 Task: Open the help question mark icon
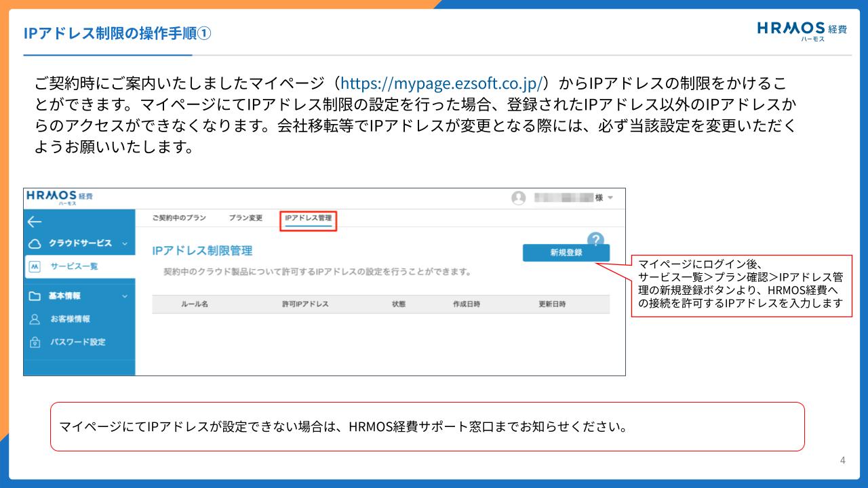[x=595, y=240]
